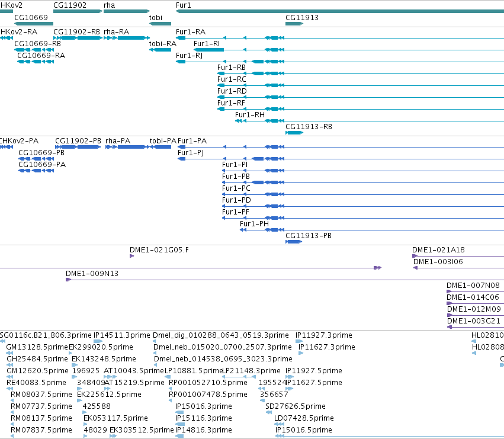
Task: Select the tobi gene label
Action: tap(156, 18)
